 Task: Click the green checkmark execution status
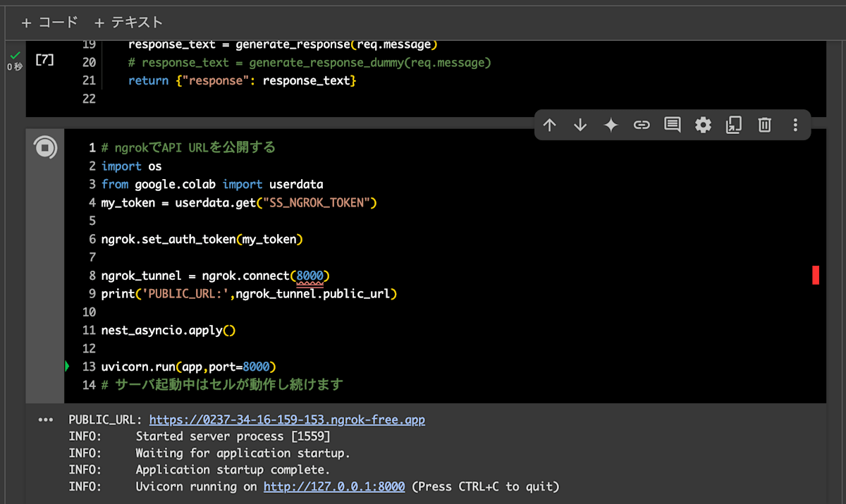[x=15, y=55]
